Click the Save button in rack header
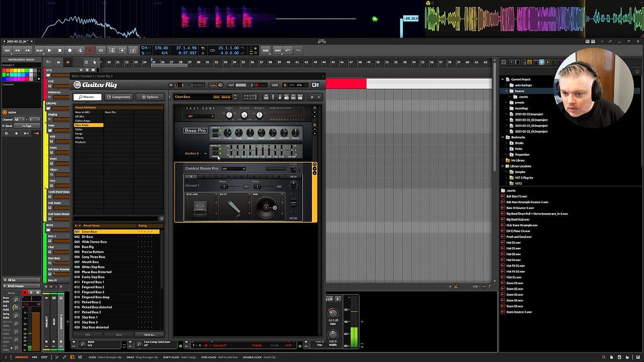The image size is (644, 362). (x=216, y=97)
